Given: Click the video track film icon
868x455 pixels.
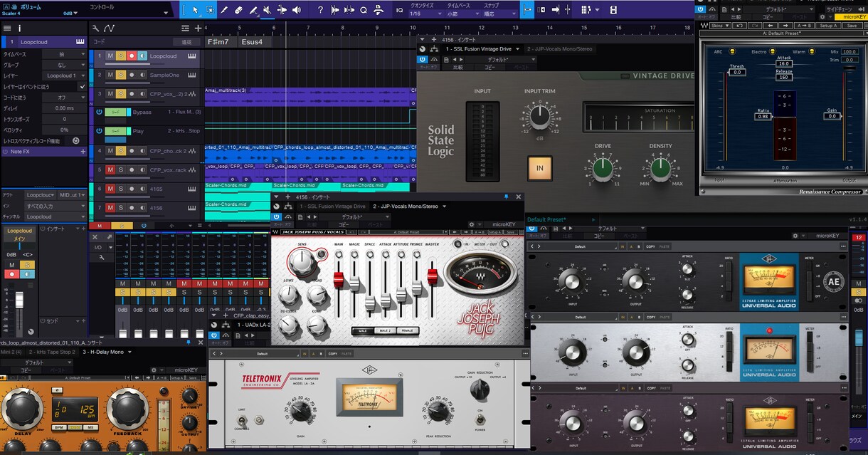Looking at the screenshot, I should [613, 10].
